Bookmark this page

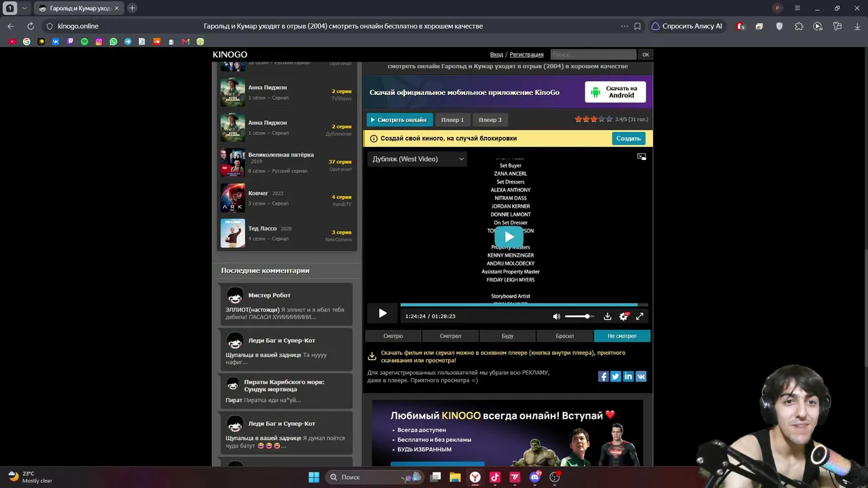(637, 26)
